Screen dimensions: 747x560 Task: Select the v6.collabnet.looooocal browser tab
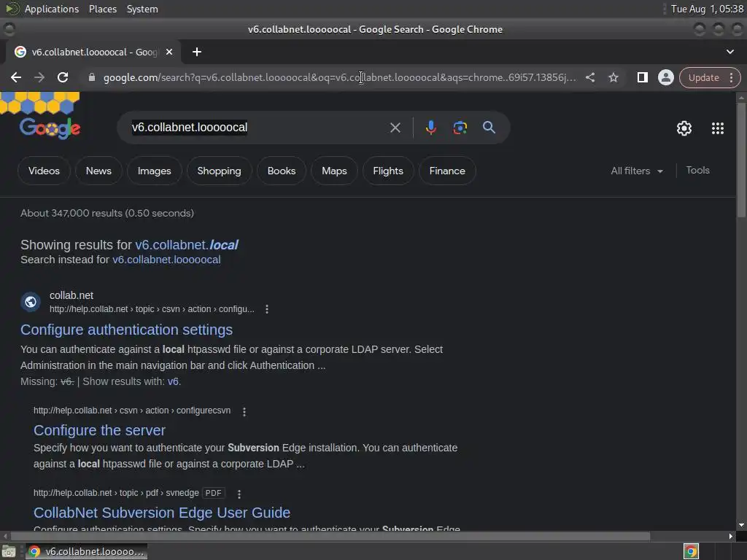[x=93, y=52]
